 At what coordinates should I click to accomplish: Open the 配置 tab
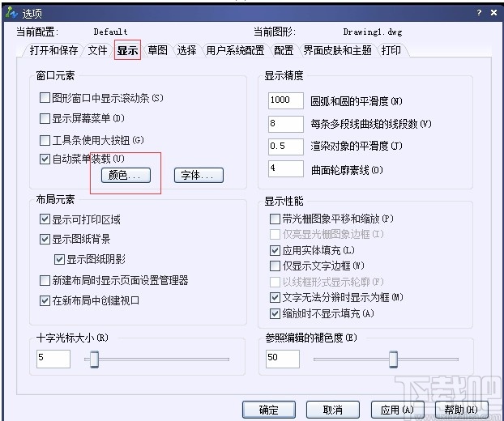click(284, 50)
